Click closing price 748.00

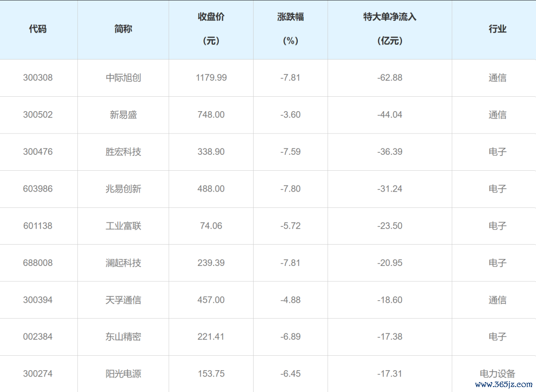(x=211, y=115)
